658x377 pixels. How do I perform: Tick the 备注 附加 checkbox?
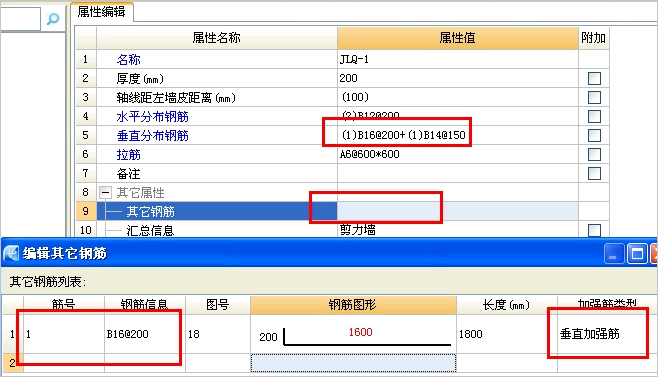pyautogui.click(x=594, y=173)
